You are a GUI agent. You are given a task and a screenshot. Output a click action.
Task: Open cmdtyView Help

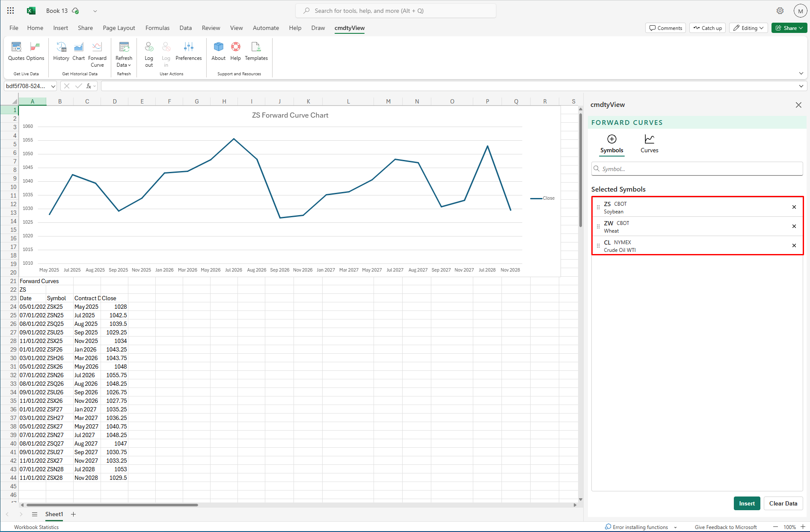tap(235, 51)
